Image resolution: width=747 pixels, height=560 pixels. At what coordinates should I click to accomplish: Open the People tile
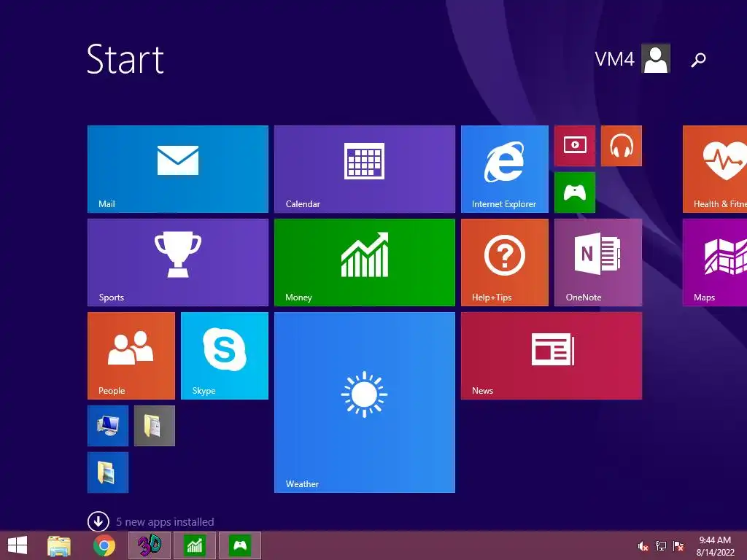coord(131,356)
